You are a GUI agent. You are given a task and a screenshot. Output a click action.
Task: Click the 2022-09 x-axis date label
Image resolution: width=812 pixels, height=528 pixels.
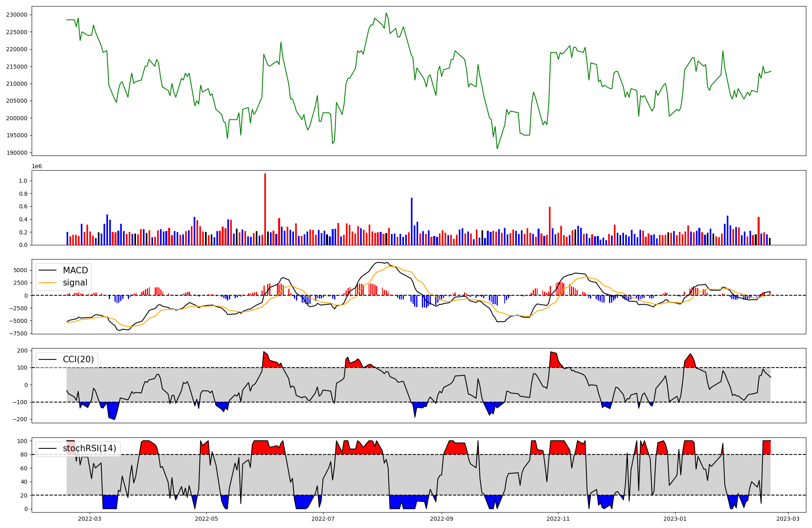441,519
